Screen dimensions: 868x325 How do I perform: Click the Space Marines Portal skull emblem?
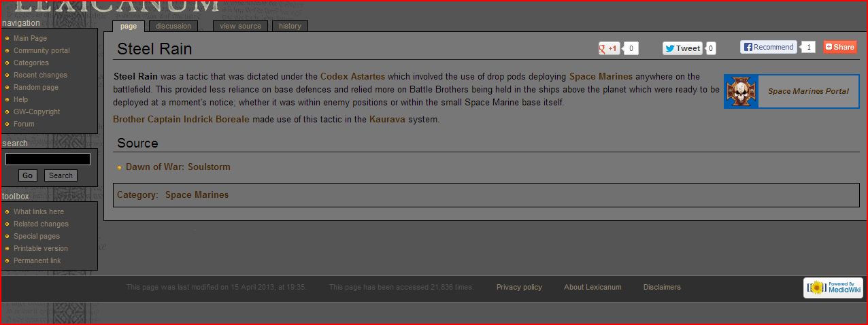pyautogui.click(x=741, y=91)
